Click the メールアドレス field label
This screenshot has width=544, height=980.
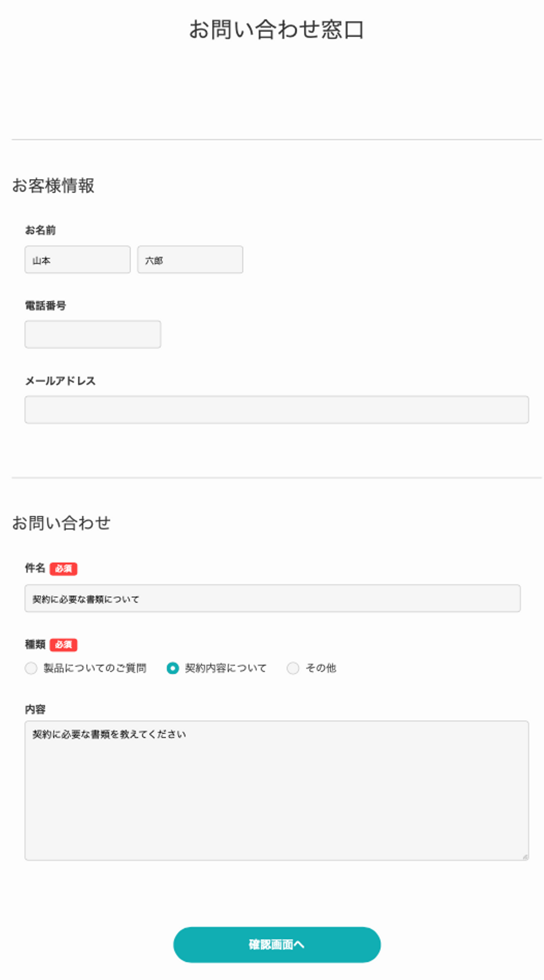pyautogui.click(x=60, y=381)
